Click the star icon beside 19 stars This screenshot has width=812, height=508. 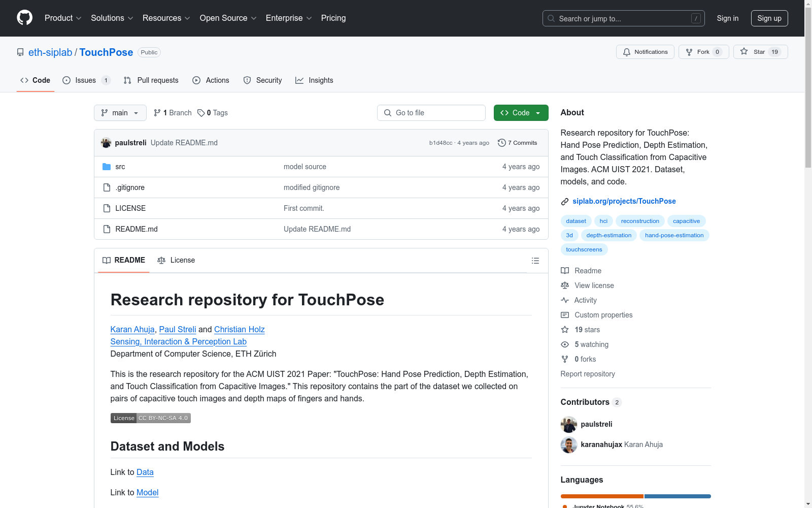click(565, 330)
